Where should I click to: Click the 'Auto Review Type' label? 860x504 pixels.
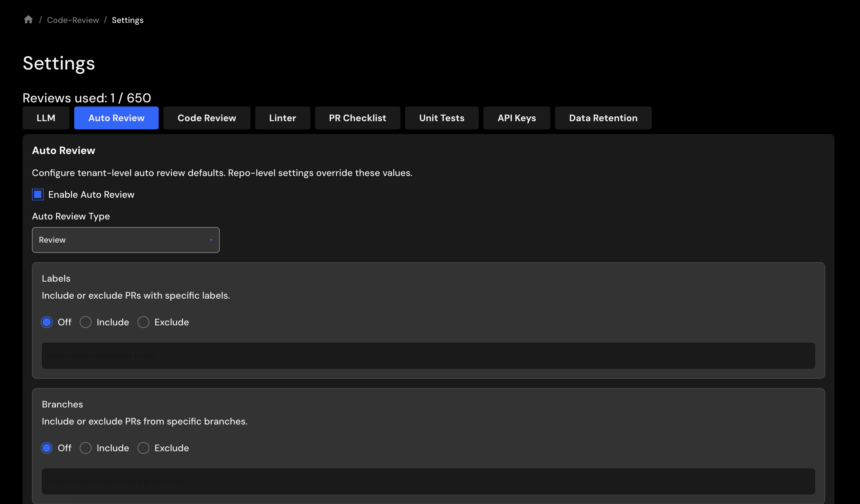point(71,216)
